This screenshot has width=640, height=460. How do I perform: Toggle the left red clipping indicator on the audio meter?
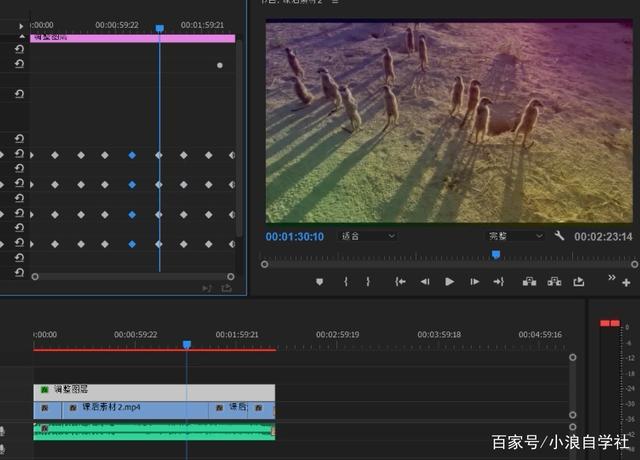click(604, 323)
